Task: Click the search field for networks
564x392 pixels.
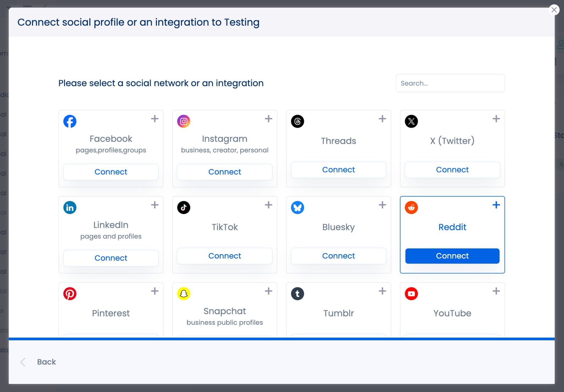Action: click(x=450, y=83)
